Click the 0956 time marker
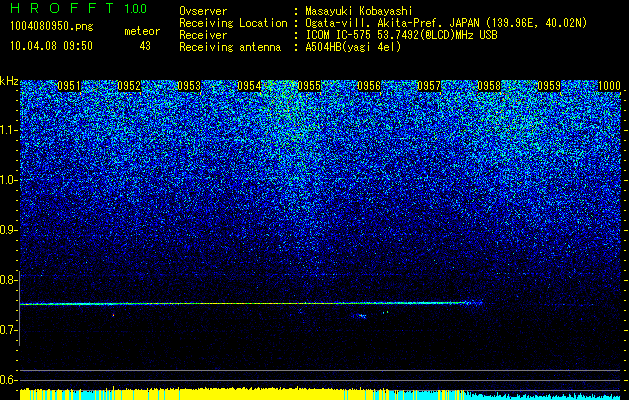The image size is (629, 400). 369,86
